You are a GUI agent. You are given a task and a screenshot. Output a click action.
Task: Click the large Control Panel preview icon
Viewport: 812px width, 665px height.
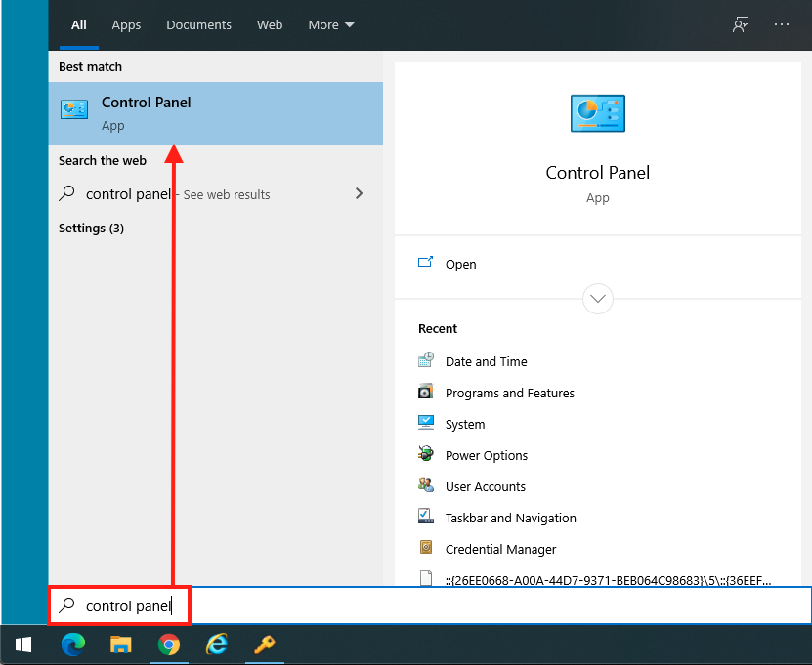coord(598,113)
